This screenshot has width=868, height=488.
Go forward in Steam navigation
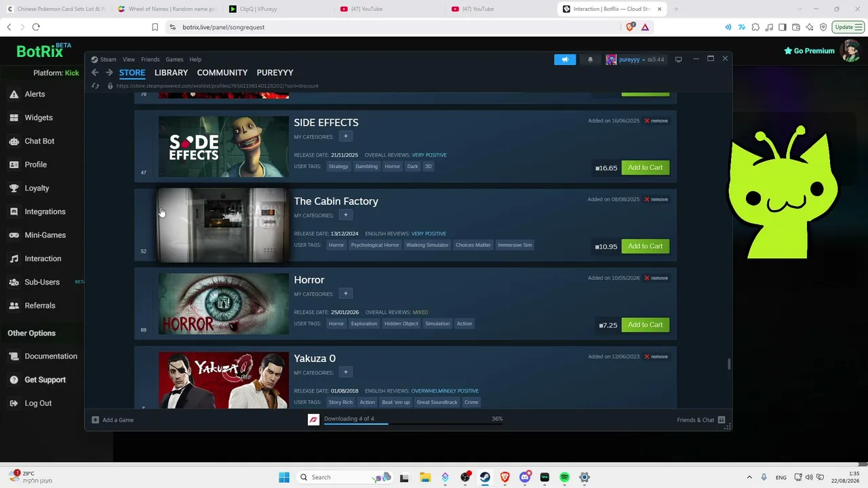[x=109, y=73]
